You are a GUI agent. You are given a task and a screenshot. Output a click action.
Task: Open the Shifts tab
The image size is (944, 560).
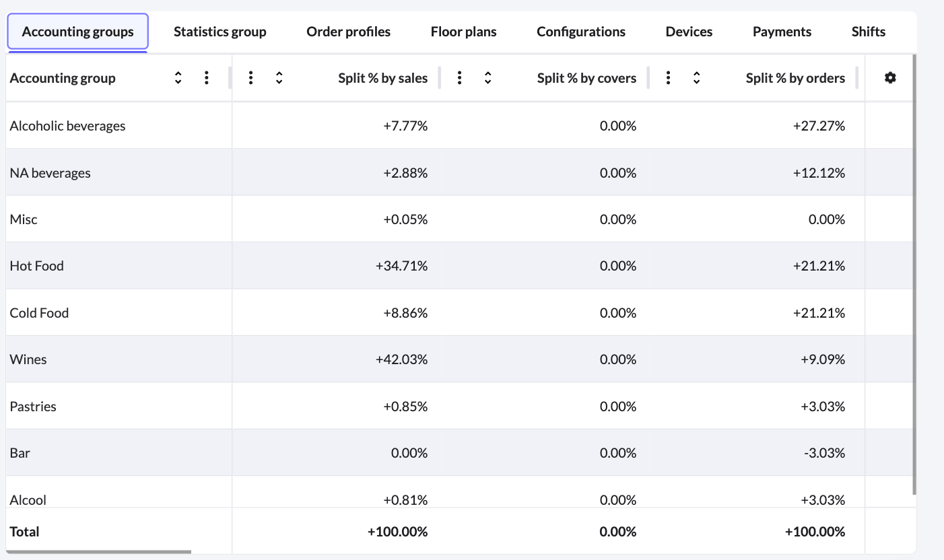(x=868, y=32)
